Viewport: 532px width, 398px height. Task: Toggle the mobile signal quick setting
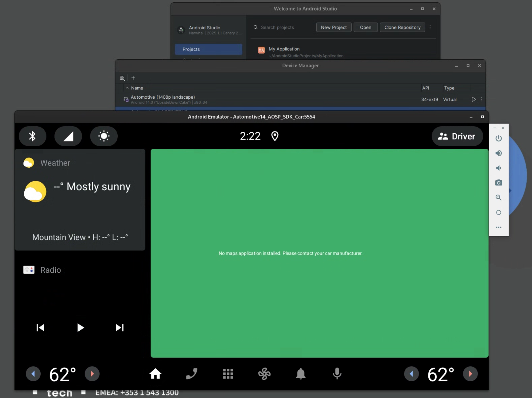click(68, 136)
